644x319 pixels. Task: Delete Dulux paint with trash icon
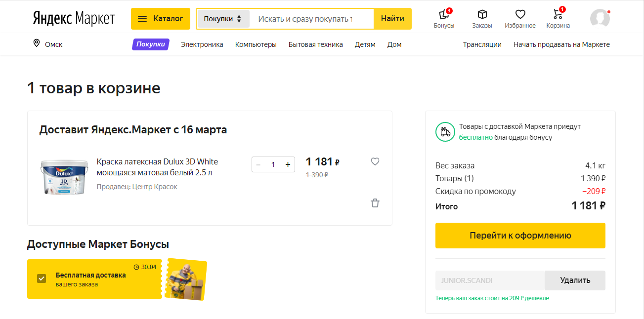coord(375,203)
